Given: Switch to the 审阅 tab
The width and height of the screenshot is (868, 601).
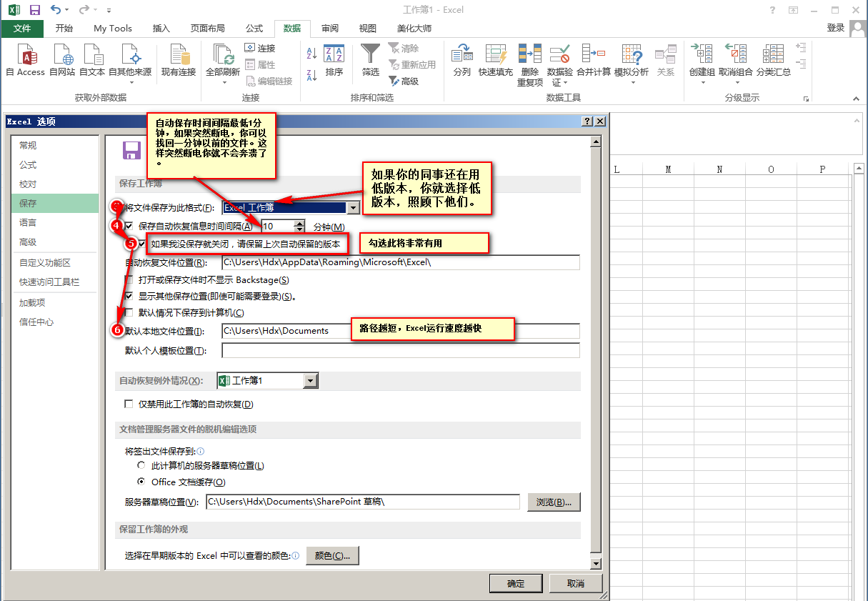Looking at the screenshot, I should click(330, 28).
